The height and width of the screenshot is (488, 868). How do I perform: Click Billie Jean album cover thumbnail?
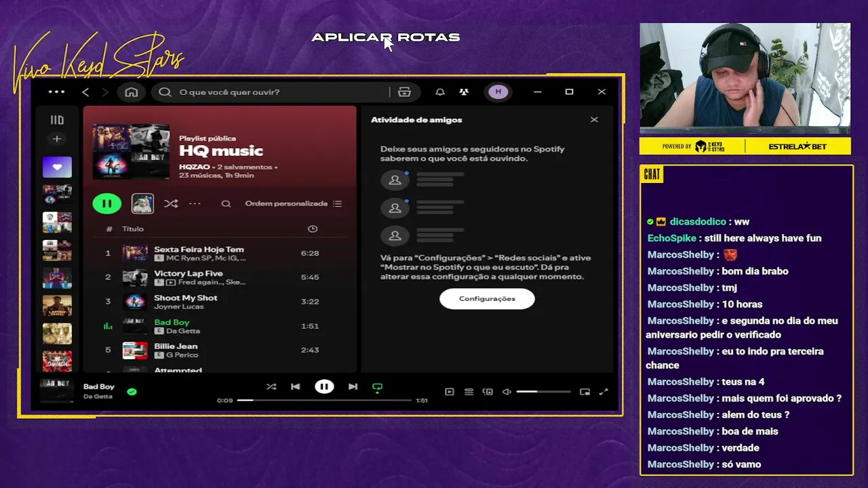pyautogui.click(x=135, y=350)
